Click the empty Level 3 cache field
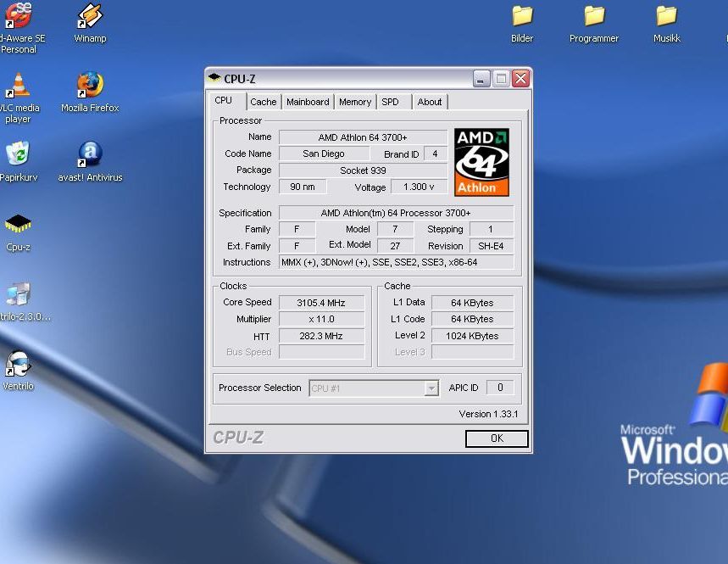Screen dimensions: 728x564 [x=472, y=352]
